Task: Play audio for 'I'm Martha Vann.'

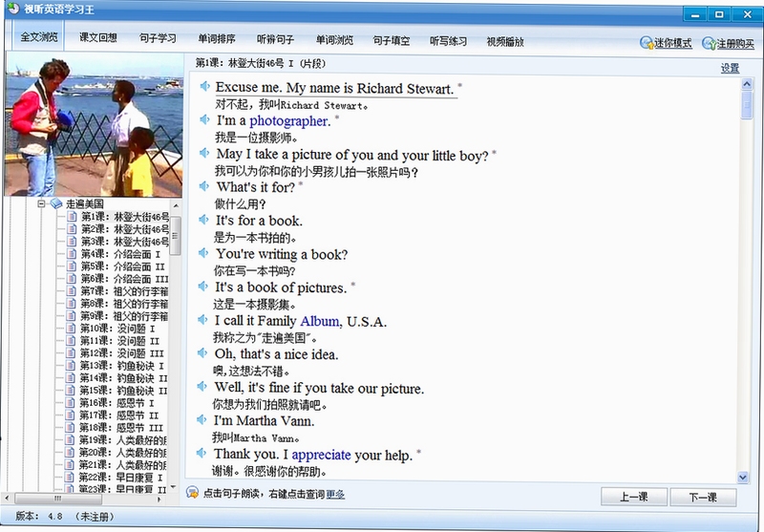Action: coord(202,419)
